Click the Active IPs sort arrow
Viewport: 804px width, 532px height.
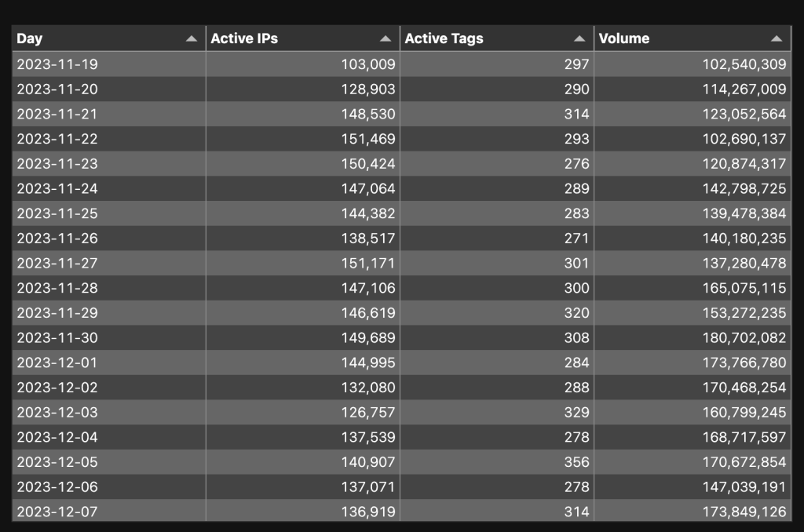click(385, 38)
